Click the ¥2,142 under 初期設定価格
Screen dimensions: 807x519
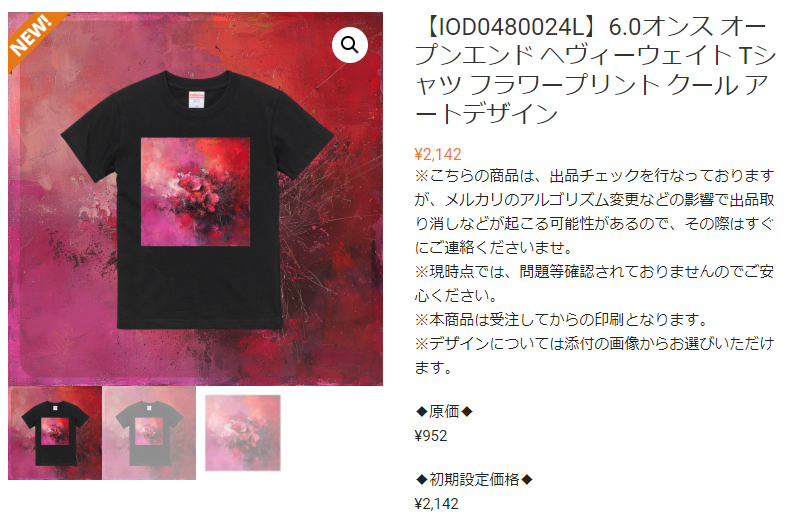tap(436, 504)
